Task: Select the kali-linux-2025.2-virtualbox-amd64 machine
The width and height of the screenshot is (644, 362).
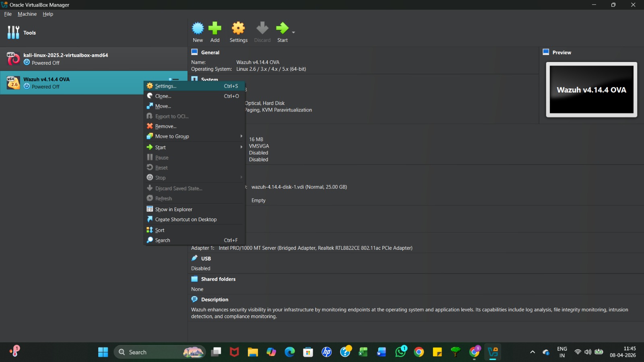Action: coord(94,59)
